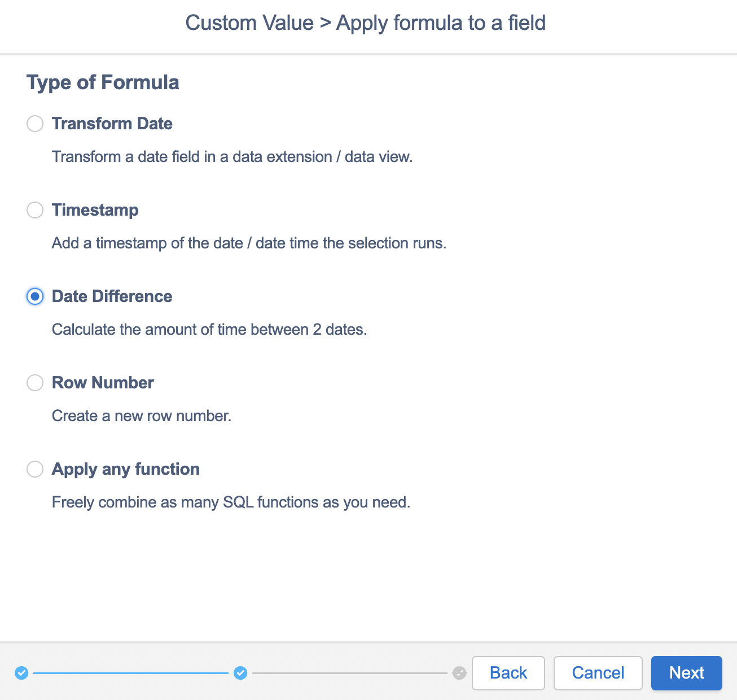Click the first completed step checkmark icon
Viewport: 737px width, 700px height.
pyautogui.click(x=21, y=673)
